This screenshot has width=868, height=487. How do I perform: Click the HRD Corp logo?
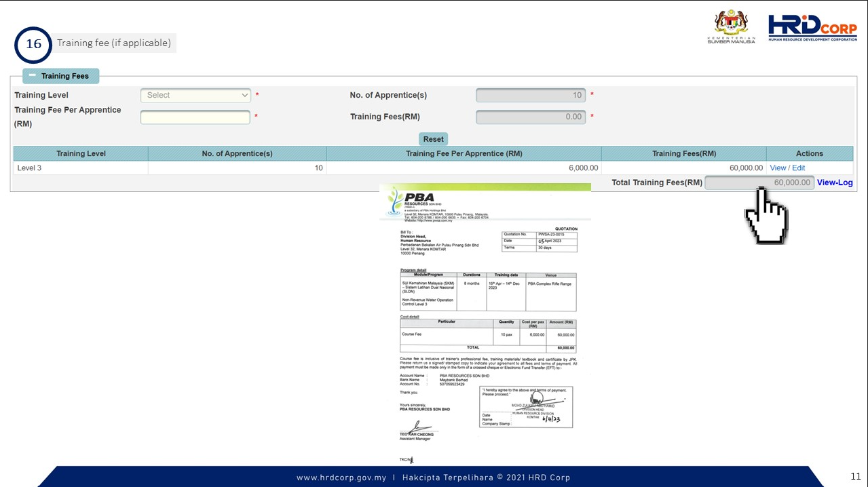point(812,28)
